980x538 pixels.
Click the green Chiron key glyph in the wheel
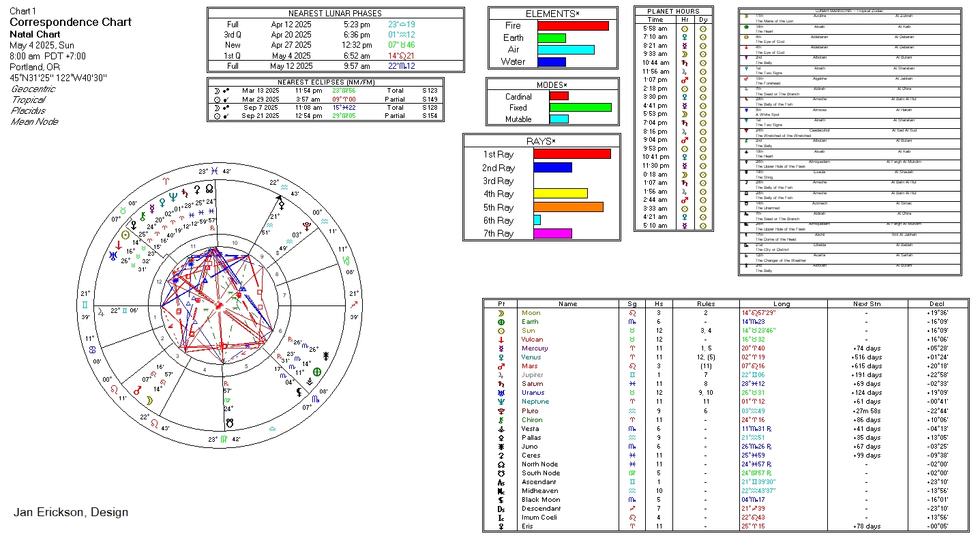point(143,216)
